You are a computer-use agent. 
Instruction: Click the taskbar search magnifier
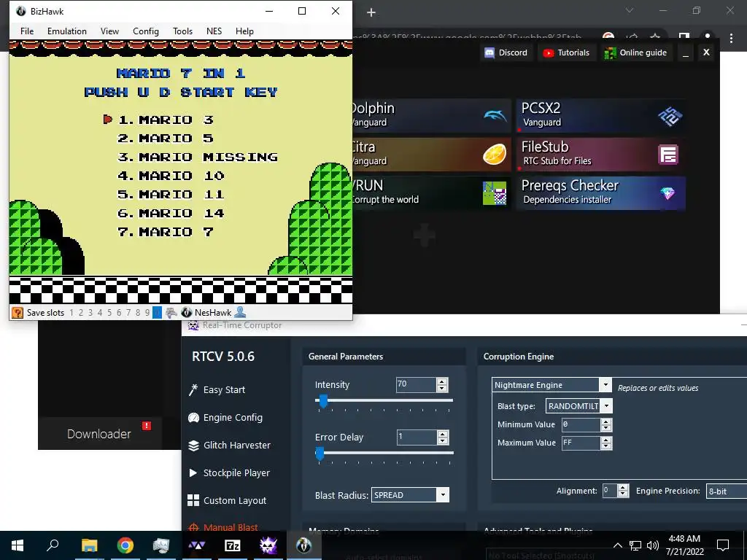tap(53, 545)
